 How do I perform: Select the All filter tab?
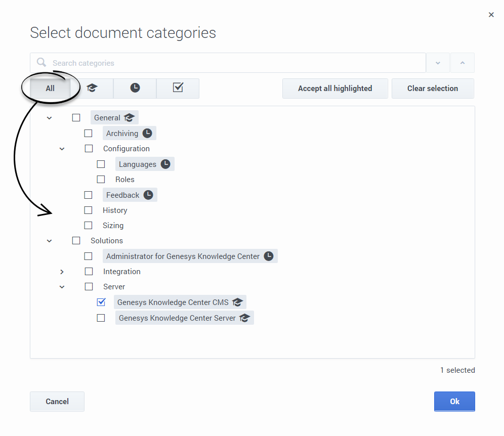pos(50,88)
